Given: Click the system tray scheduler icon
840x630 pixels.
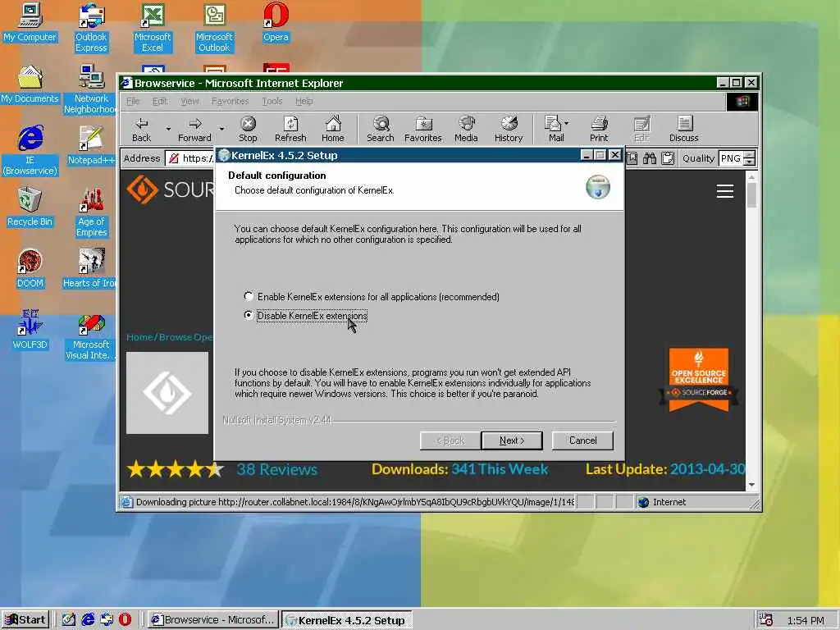Looking at the screenshot, I should pyautogui.click(x=765, y=620).
